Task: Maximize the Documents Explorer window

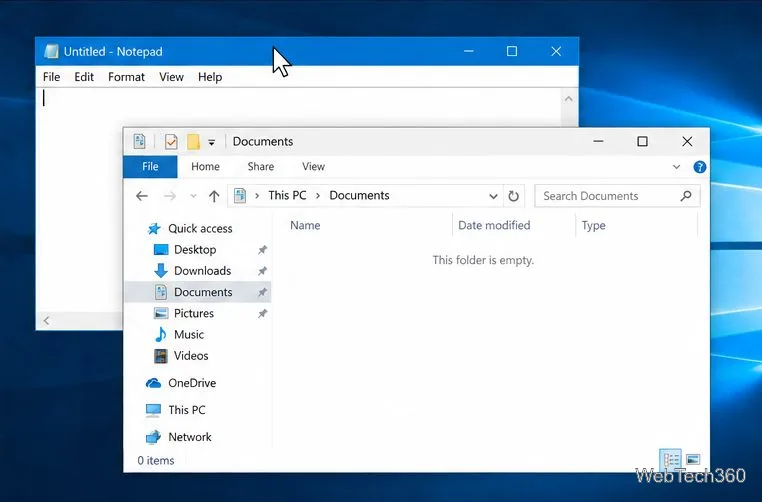Action: point(642,141)
